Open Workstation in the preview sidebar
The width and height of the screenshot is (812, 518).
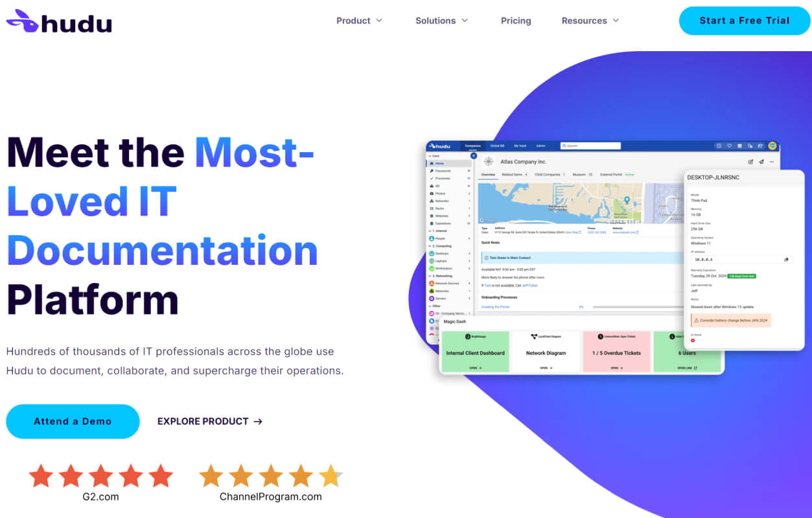click(x=449, y=269)
